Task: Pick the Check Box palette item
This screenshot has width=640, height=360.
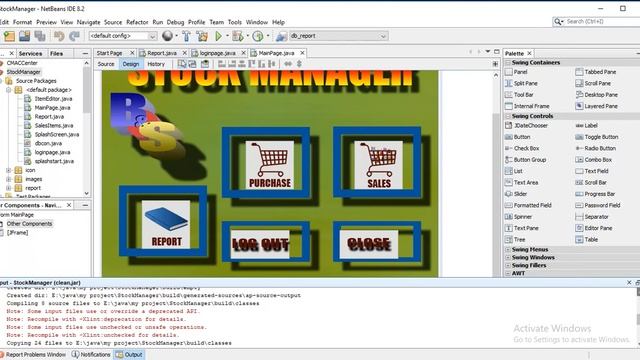Action: click(x=522, y=149)
